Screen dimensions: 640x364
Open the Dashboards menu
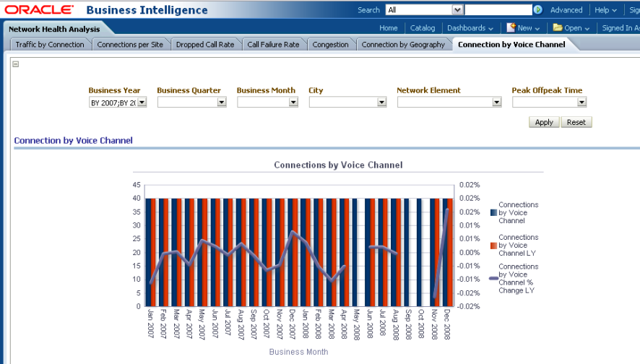(x=470, y=28)
